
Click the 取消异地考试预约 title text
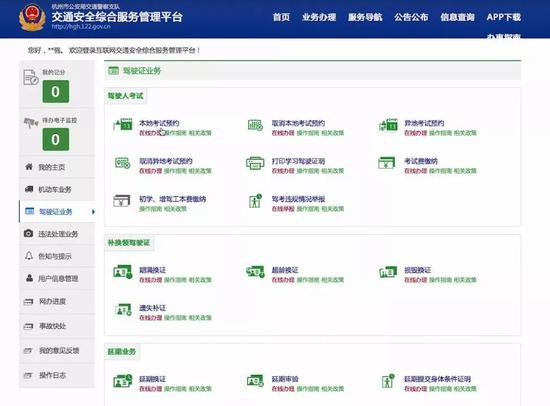[166, 161]
